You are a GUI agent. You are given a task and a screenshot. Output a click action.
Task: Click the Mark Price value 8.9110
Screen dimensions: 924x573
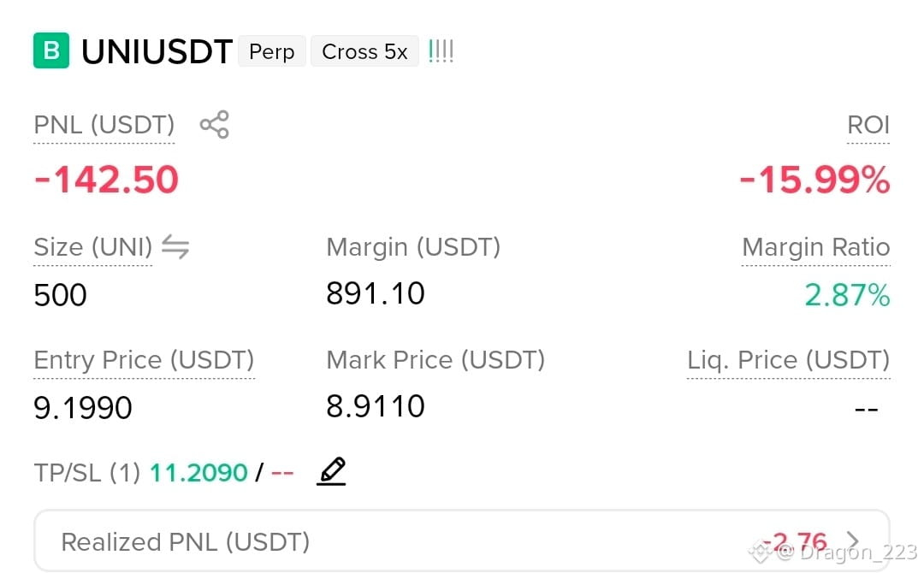click(376, 406)
